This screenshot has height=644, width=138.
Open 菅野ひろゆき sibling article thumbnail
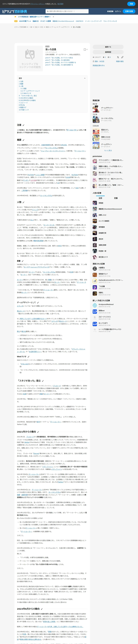click(x=96, y=138)
